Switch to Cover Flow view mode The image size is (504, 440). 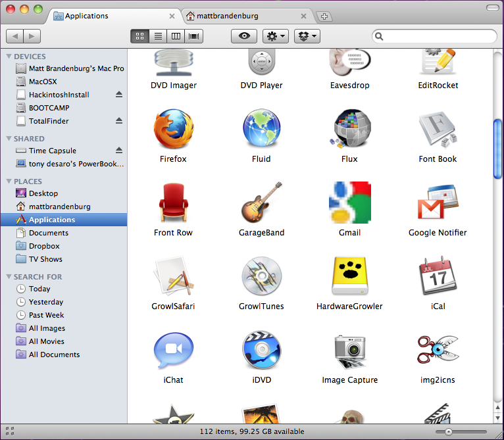[194, 36]
